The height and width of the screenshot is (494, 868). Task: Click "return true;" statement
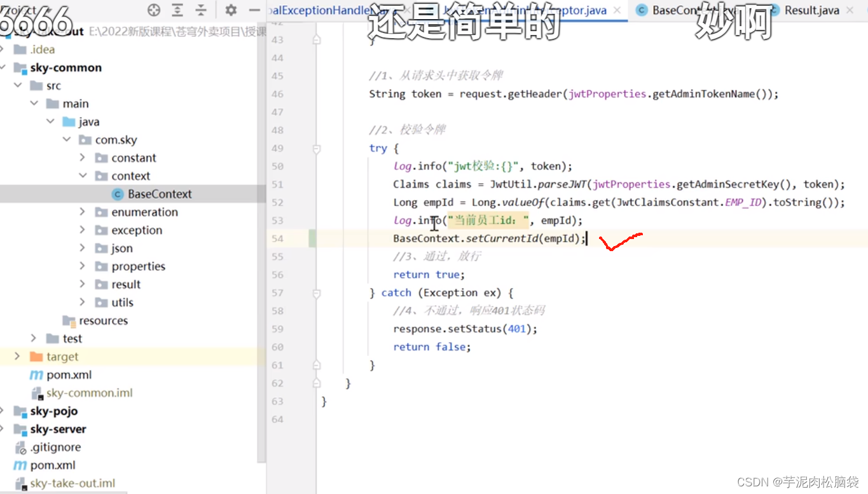point(429,275)
